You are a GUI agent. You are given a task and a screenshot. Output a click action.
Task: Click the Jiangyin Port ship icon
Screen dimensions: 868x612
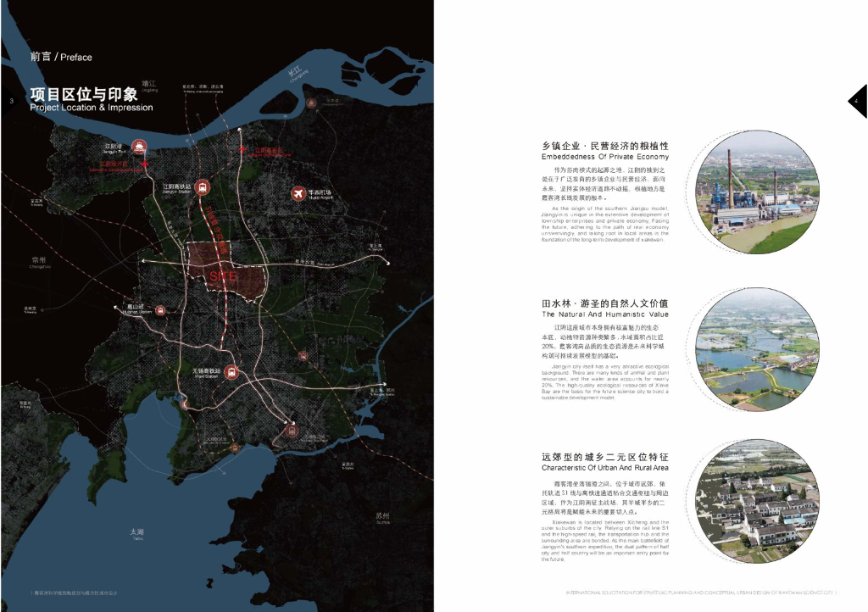click(x=139, y=147)
